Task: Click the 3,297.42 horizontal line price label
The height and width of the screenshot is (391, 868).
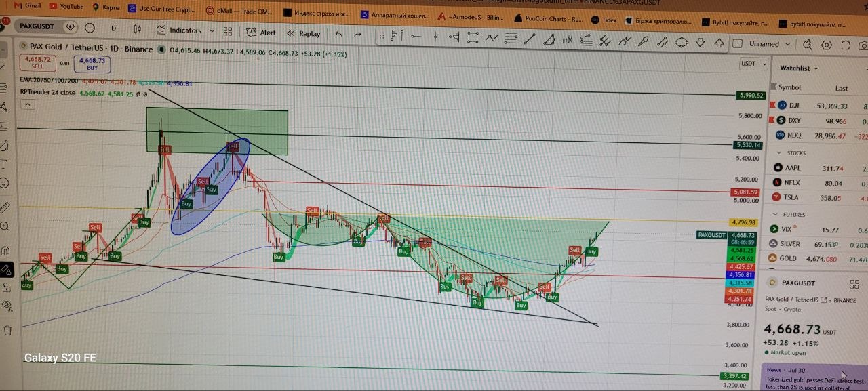Action: 734,376
